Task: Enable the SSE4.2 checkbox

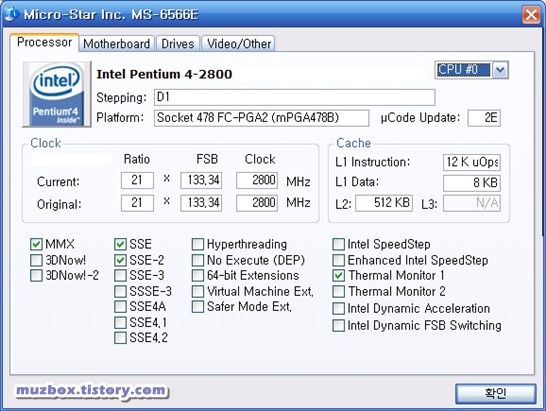Action: click(x=120, y=338)
